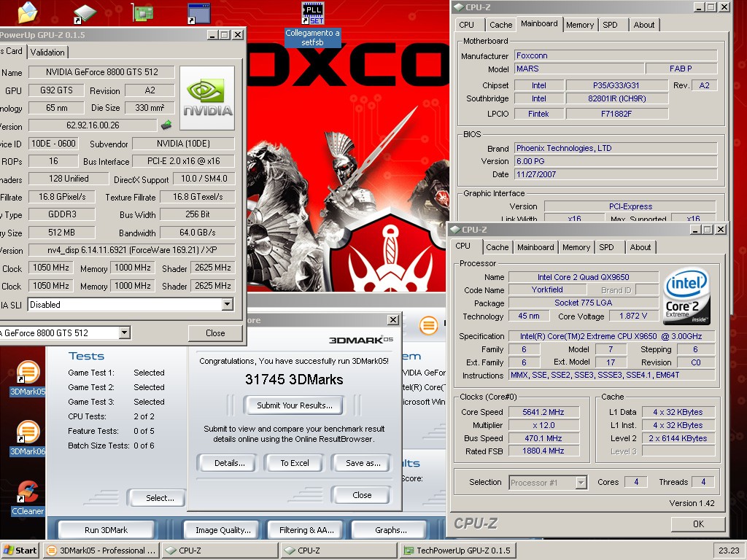The height and width of the screenshot is (560, 747).
Task: Select the x 12.0 multiplier value
Action: pos(543,425)
